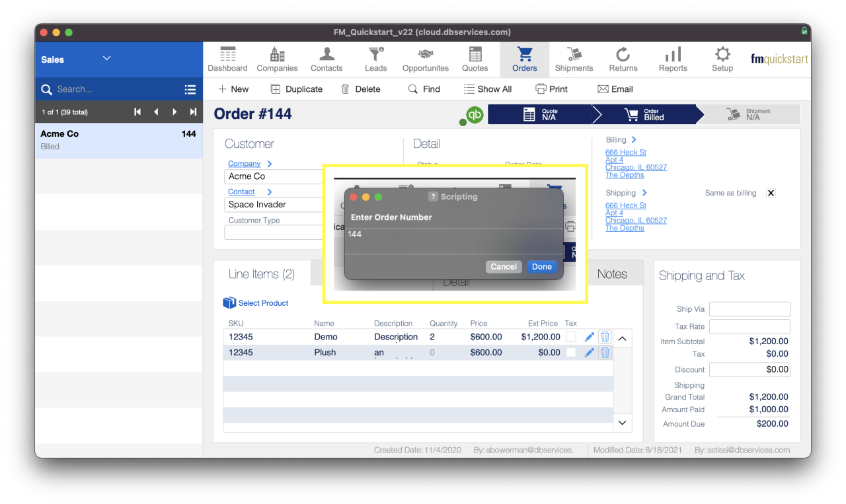Delete the Demo line item
Viewport: 846px width, 504px height.
click(x=605, y=337)
